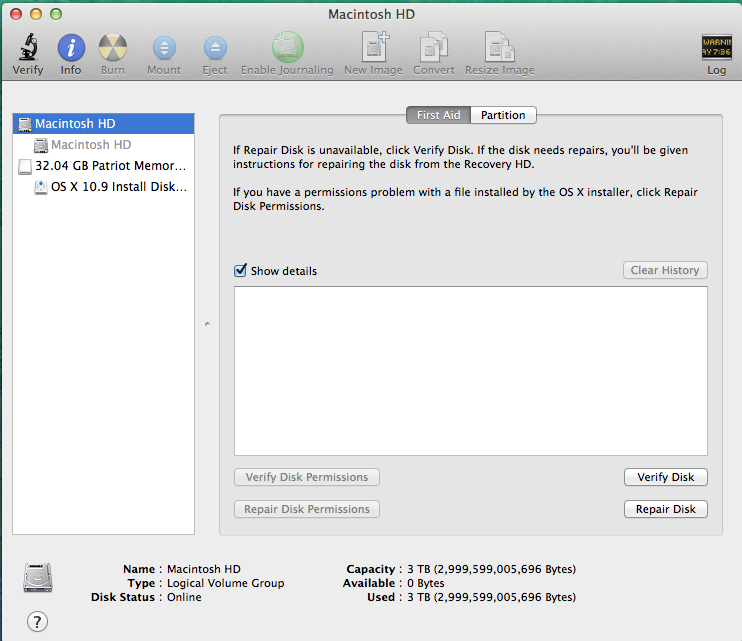
Task: Click the Eject toolbar icon
Action: click(215, 48)
